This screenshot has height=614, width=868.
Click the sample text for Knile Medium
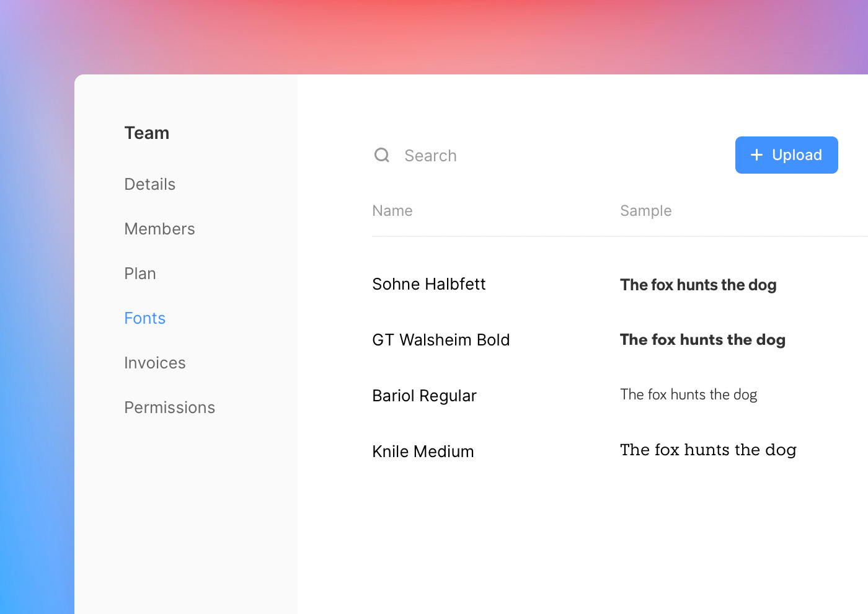pyautogui.click(x=708, y=450)
